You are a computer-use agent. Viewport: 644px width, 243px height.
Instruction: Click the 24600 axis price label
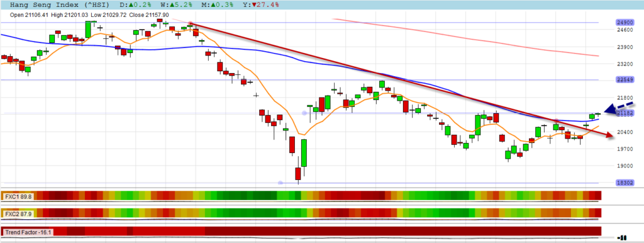(x=625, y=30)
